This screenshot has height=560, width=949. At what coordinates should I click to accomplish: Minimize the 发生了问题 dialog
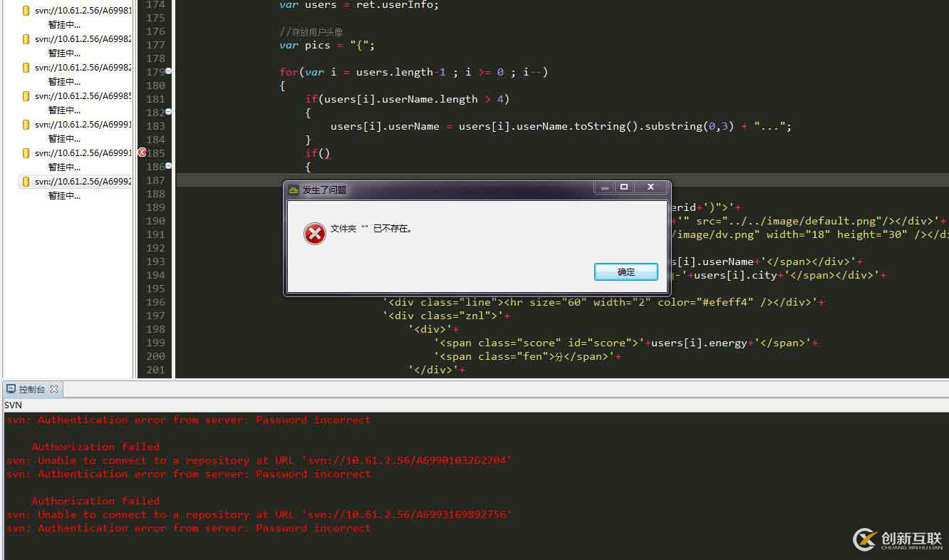point(605,187)
